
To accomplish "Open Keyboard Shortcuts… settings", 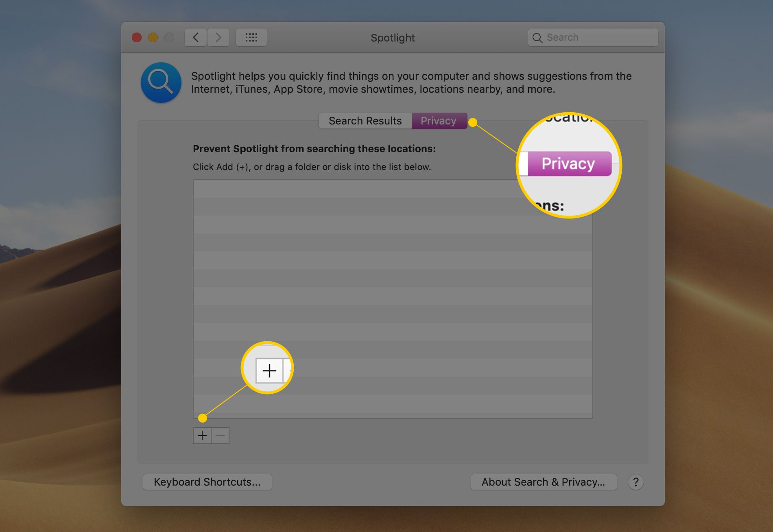I will tap(207, 482).
